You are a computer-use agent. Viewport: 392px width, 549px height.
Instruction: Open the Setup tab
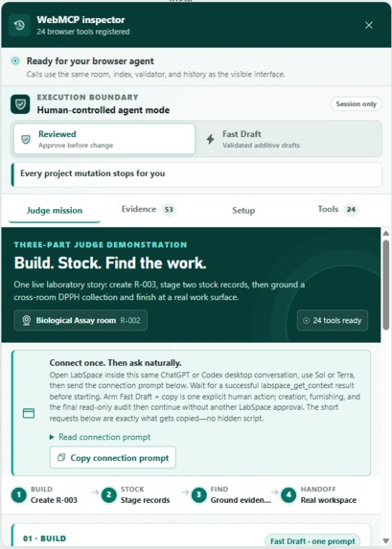243,211
